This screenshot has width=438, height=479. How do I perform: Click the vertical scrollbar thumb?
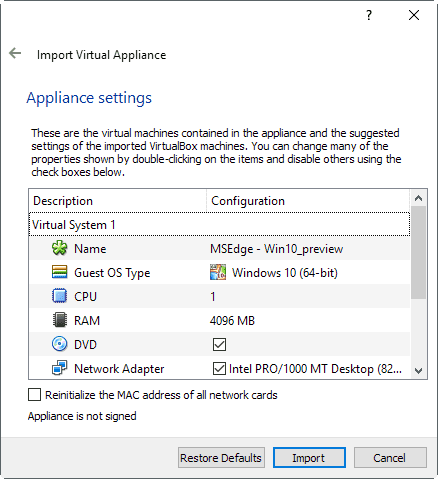[418, 252]
